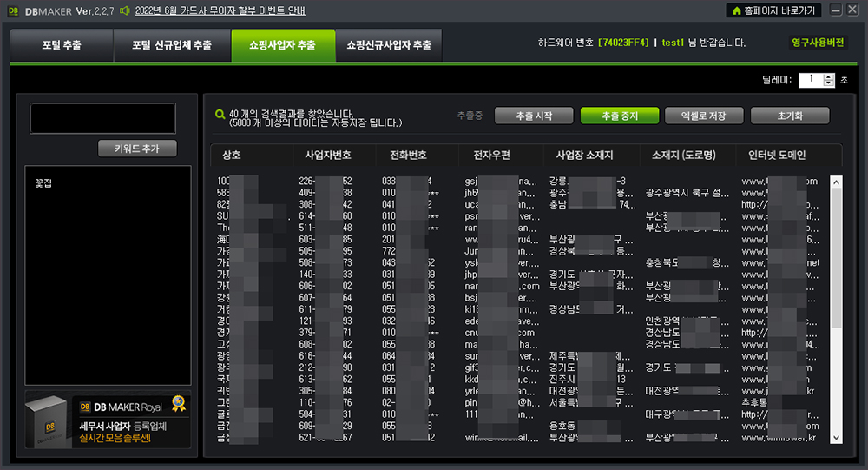Click the DB Maker Royal product box image
The height and width of the screenshot is (470, 868).
tap(49, 420)
